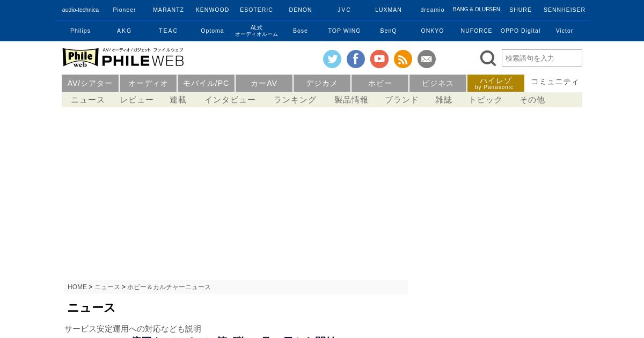This screenshot has height=338, width=644.
Task: Go to SHURE brand link
Action: (521, 10)
